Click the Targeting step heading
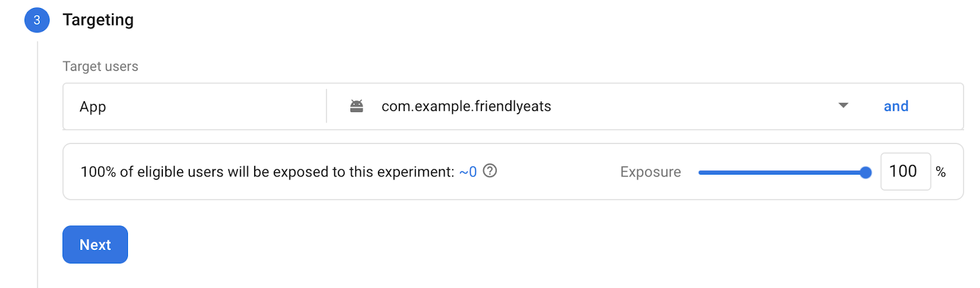 [x=98, y=20]
